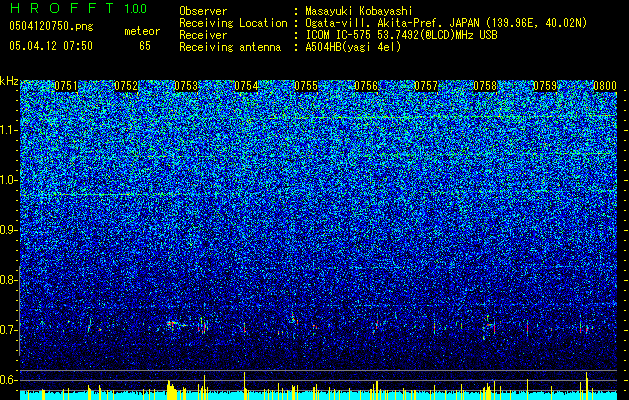Click the Observer label
This screenshot has height=400, width=629.
(203, 11)
